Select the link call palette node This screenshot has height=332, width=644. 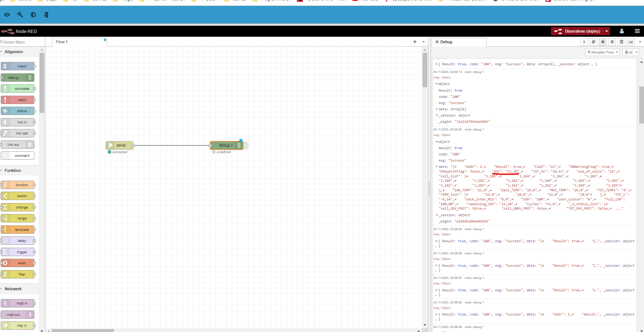pyautogui.click(x=18, y=133)
